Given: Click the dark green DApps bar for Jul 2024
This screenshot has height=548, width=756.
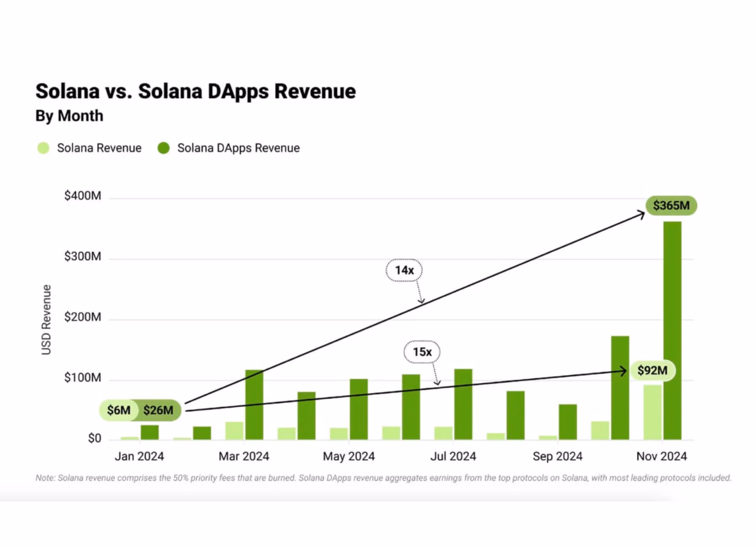Looking at the screenshot, I should [463, 404].
